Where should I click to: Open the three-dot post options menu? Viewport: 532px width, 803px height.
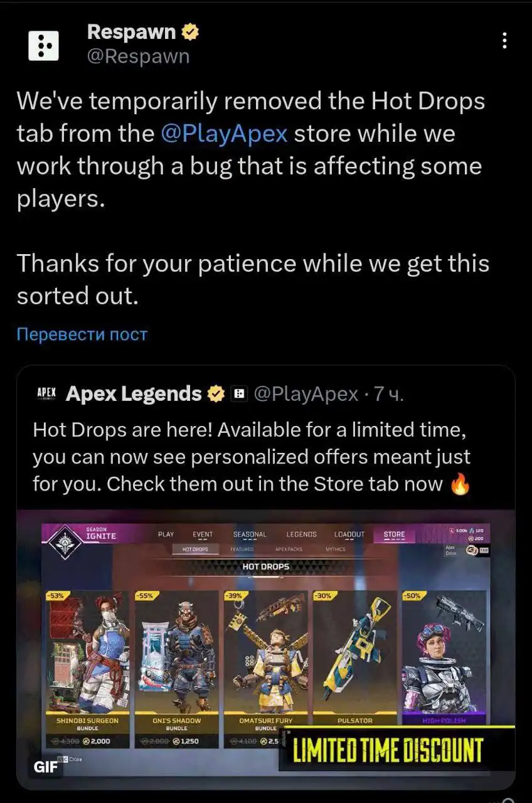tap(504, 40)
